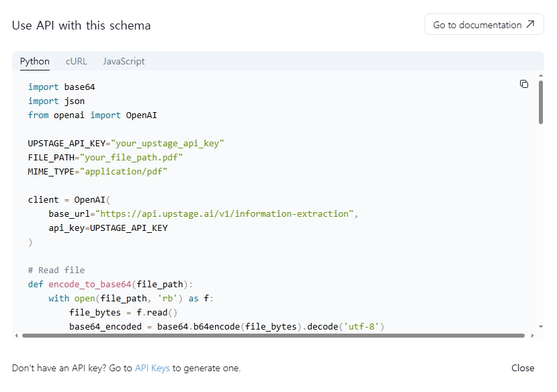Click the scroll right arrow under the code
This screenshot has width=557, height=392.
click(x=530, y=335)
